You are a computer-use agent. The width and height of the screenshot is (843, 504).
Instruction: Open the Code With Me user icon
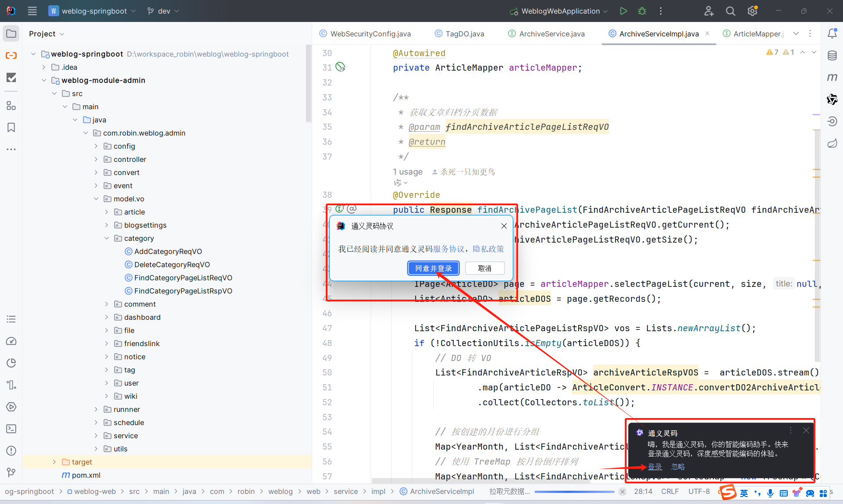709,11
